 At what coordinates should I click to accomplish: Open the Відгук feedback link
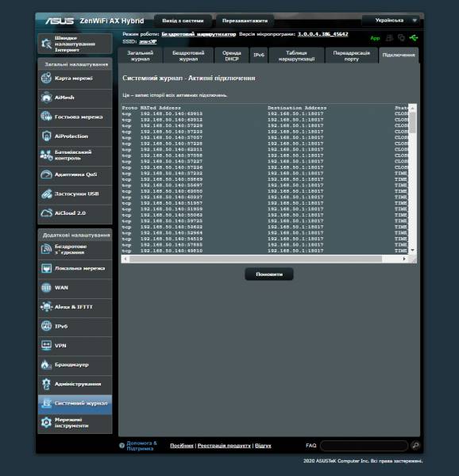(263, 445)
